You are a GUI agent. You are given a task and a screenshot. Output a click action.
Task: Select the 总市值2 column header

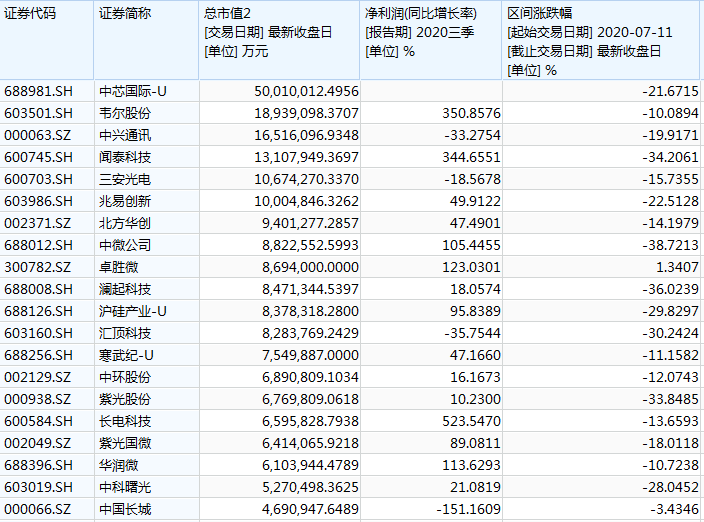coord(279,40)
